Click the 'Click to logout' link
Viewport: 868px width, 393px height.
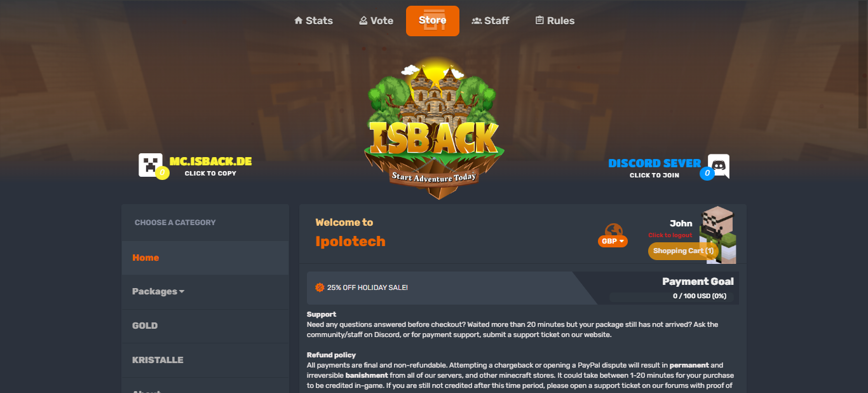click(x=670, y=235)
